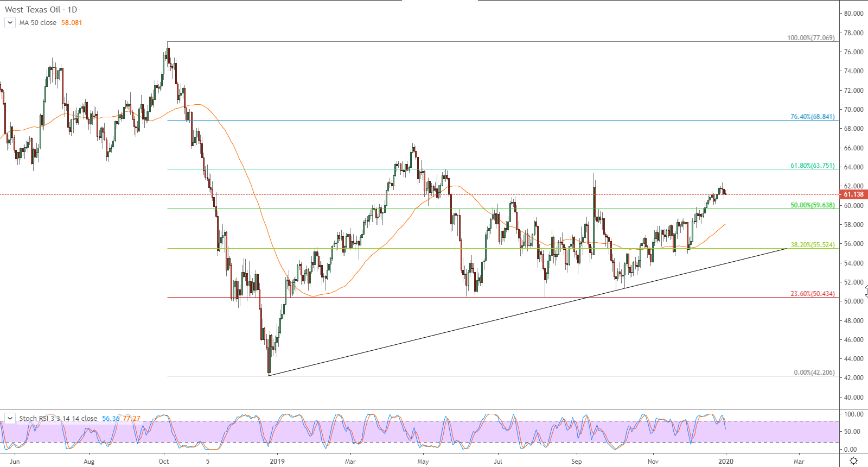Open chart settings gear icon
The height and width of the screenshot is (467, 868).
[x=853, y=461]
